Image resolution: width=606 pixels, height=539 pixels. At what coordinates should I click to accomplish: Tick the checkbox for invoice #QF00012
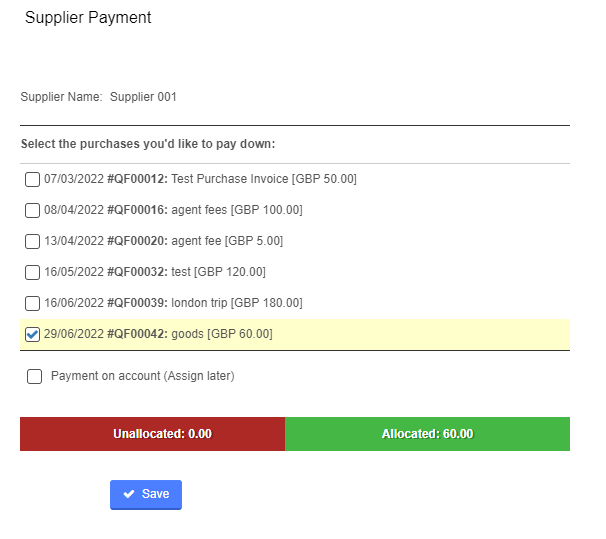coord(32,180)
